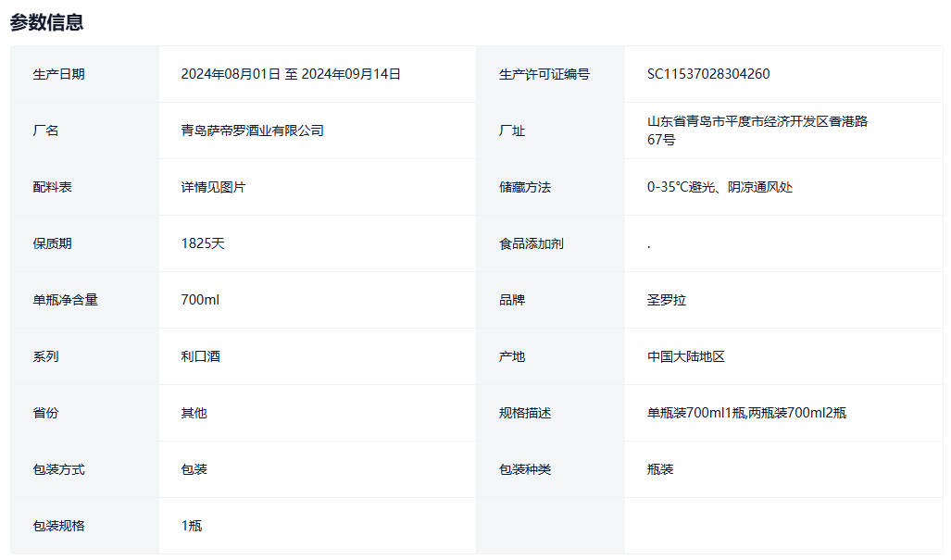
Task: Click the shelf life 1825天 value
Action: coord(203,243)
